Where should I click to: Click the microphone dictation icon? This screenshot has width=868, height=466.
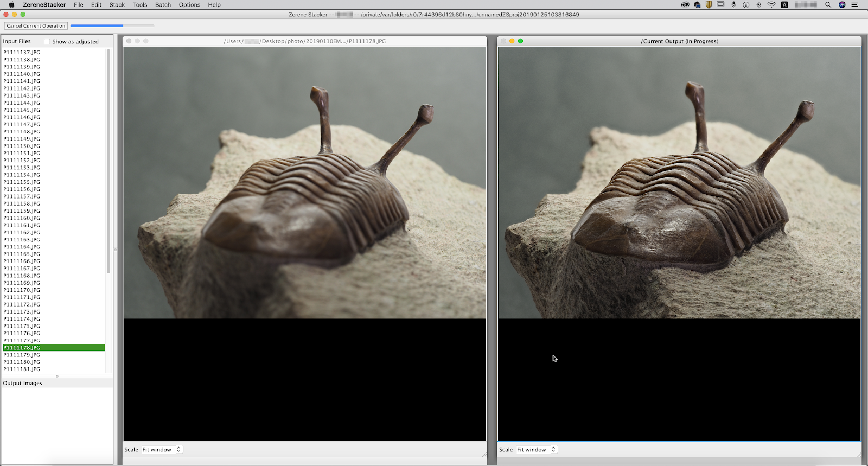pyautogui.click(x=733, y=5)
